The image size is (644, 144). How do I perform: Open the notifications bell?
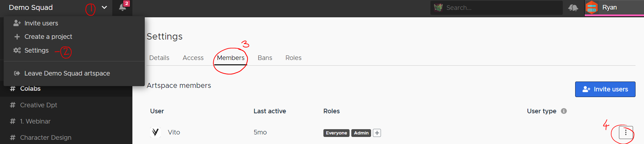click(x=123, y=7)
